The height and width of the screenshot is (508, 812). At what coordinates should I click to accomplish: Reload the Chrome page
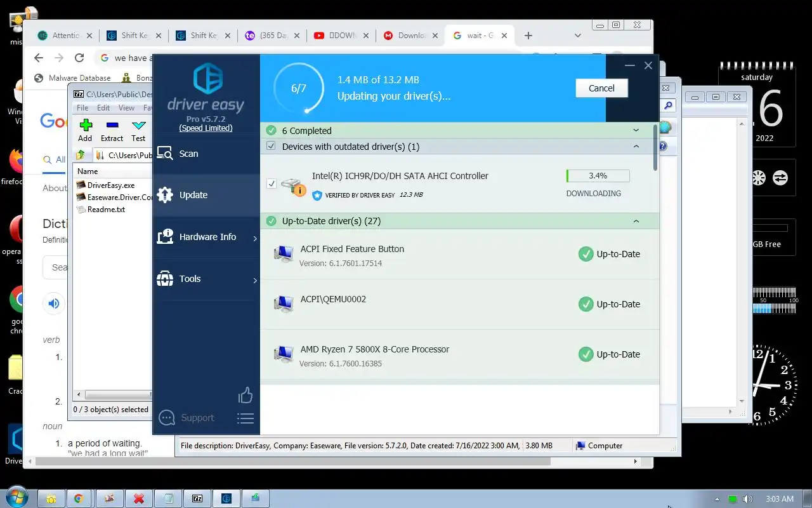coord(79,58)
